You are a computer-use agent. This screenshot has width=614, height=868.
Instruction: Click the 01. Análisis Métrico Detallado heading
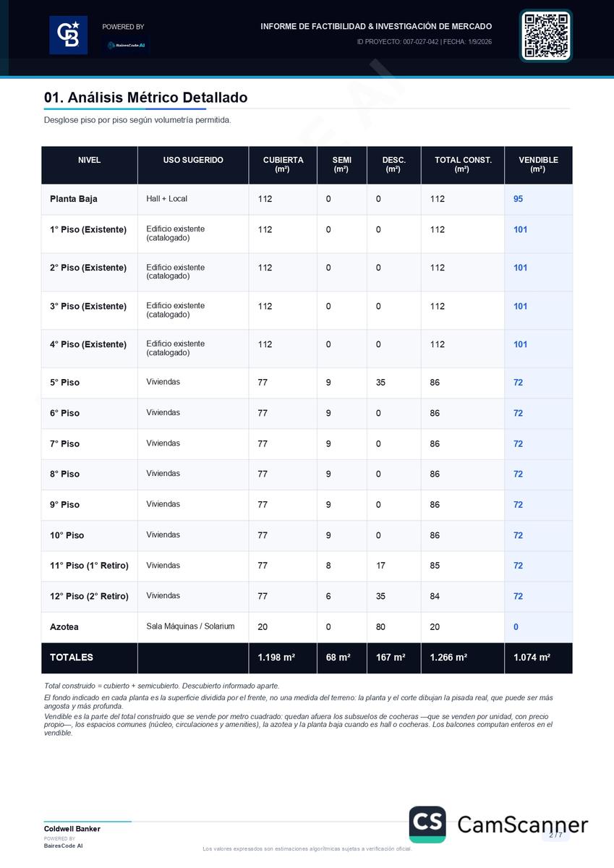pyautogui.click(x=145, y=98)
